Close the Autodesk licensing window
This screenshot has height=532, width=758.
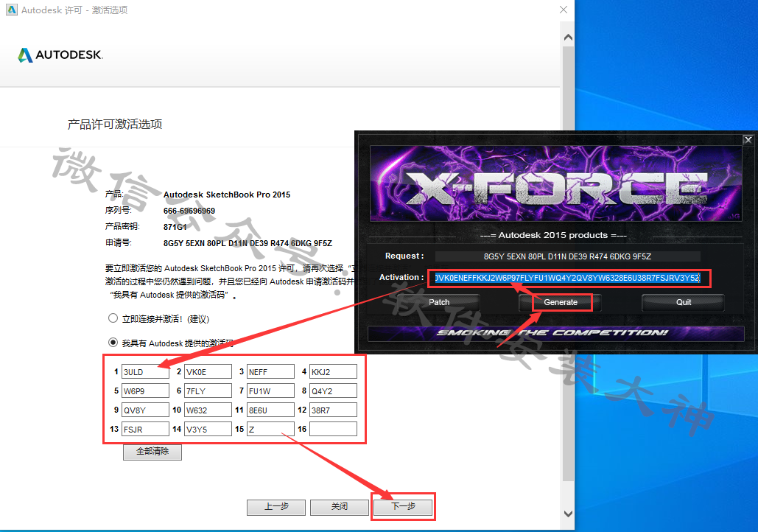click(564, 10)
